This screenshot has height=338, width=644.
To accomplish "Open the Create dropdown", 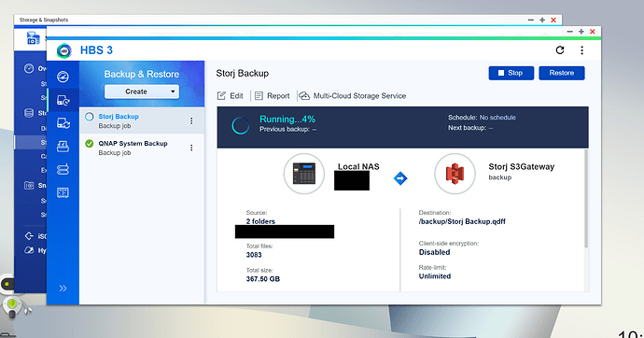I will (142, 92).
